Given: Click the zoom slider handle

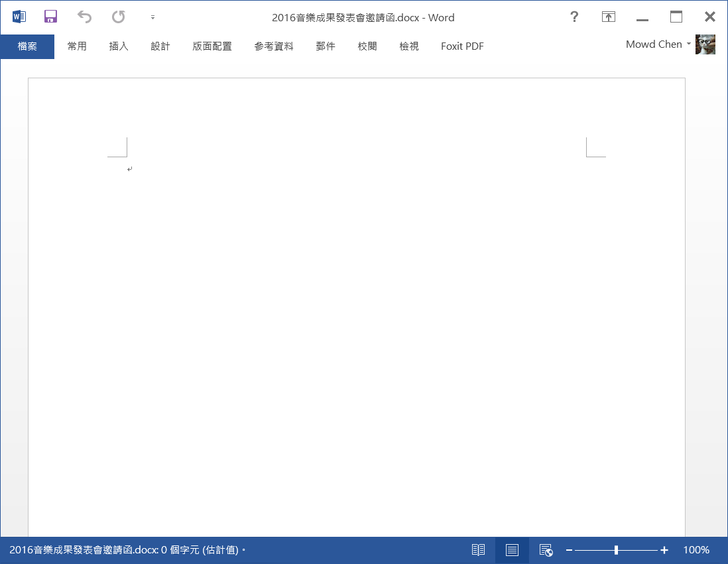Looking at the screenshot, I should click(x=616, y=550).
